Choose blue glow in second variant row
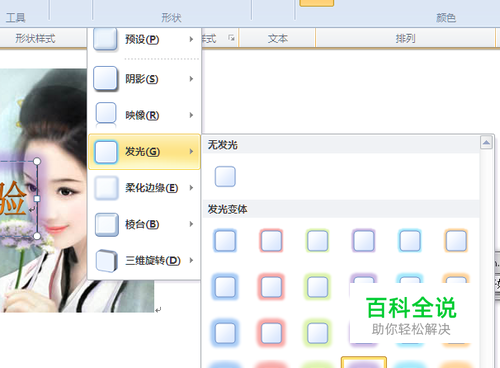The height and width of the screenshot is (368, 500). click(225, 287)
